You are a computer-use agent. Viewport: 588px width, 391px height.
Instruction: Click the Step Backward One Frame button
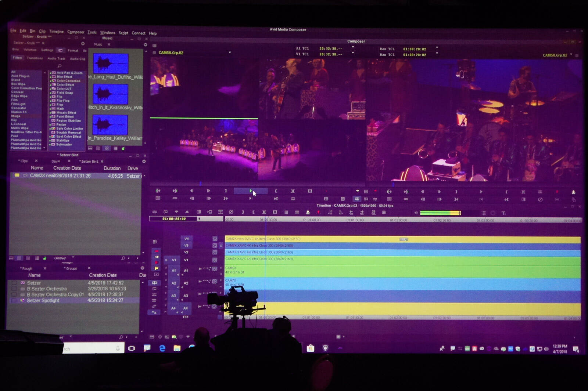tap(192, 191)
